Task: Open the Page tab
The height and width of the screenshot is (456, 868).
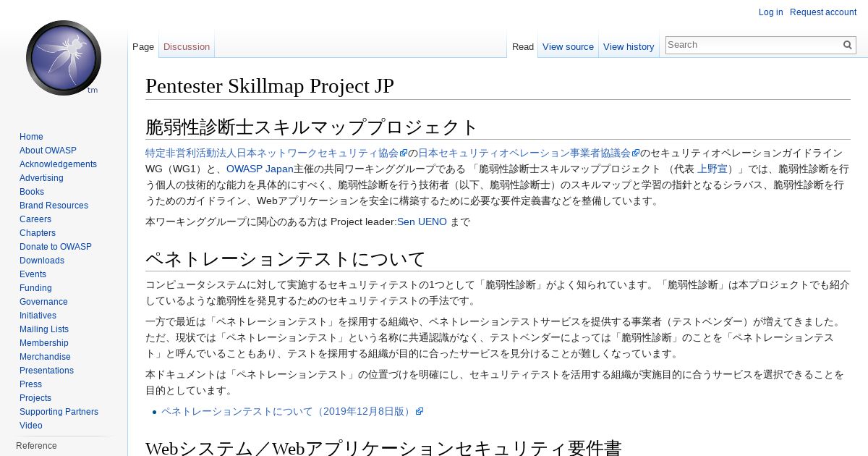Action: (143, 46)
